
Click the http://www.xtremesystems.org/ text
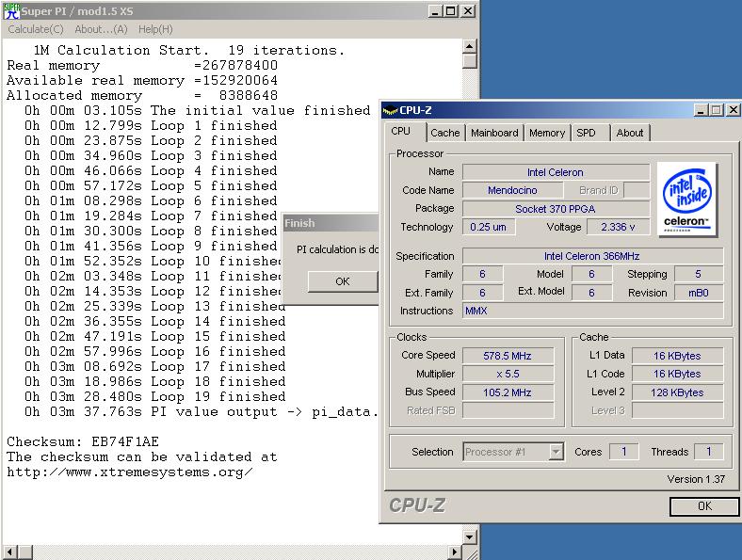pyautogui.click(x=130, y=472)
